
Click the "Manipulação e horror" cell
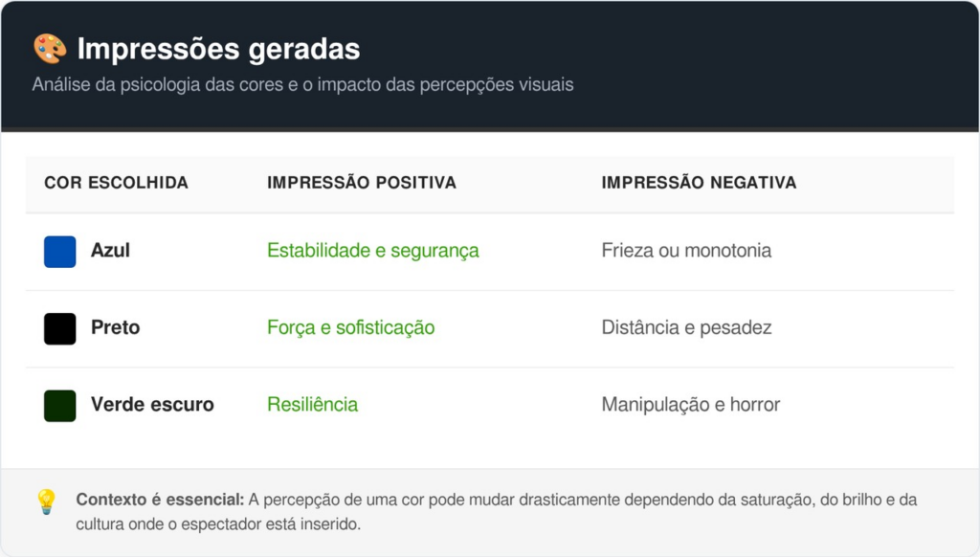tap(690, 405)
